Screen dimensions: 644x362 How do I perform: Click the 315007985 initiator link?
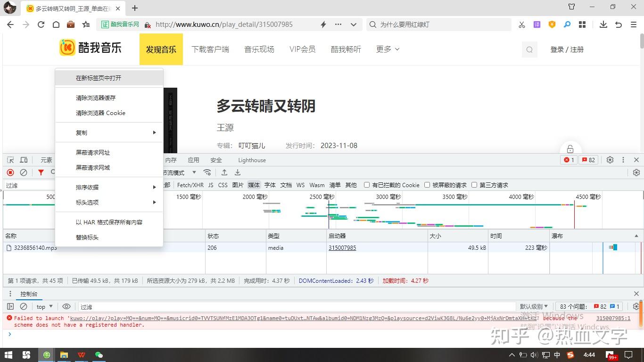coord(342,247)
